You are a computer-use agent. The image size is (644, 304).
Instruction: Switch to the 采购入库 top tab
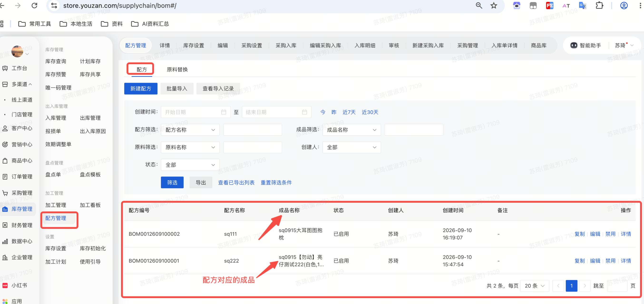(286, 45)
